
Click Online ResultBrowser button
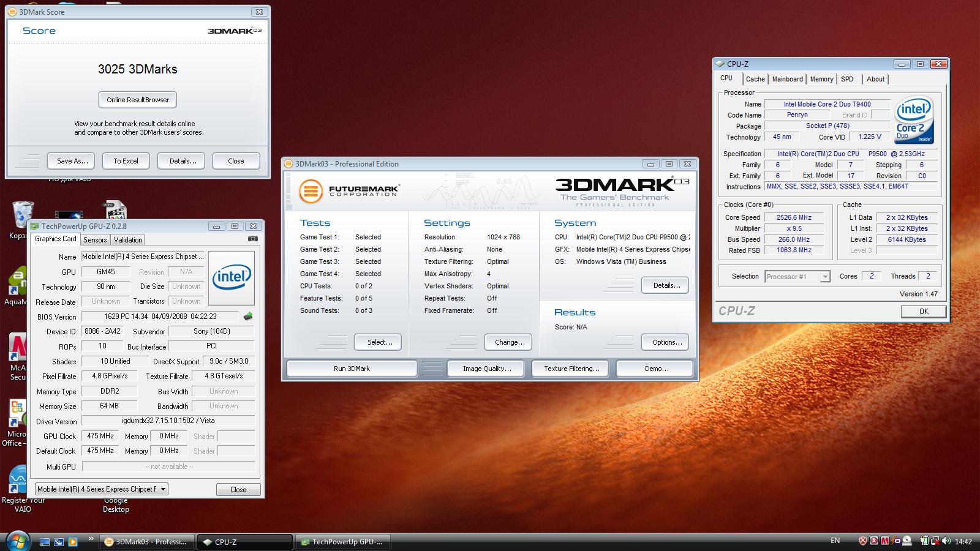[x=138, y=100]
